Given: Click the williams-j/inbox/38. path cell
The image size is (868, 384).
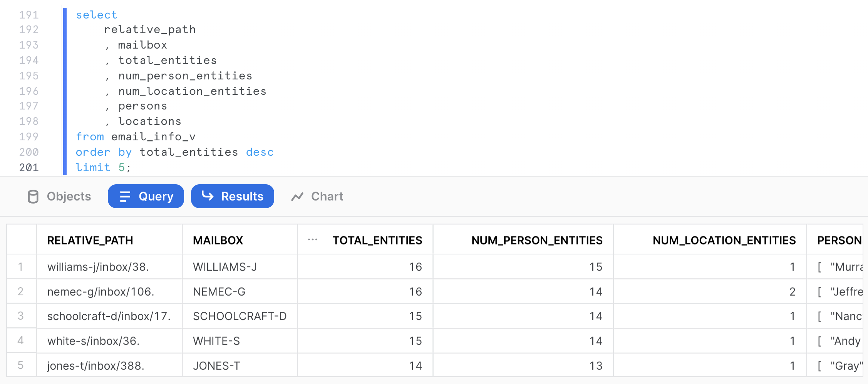Looking at the screenshot, I should [x=98, y=267].
